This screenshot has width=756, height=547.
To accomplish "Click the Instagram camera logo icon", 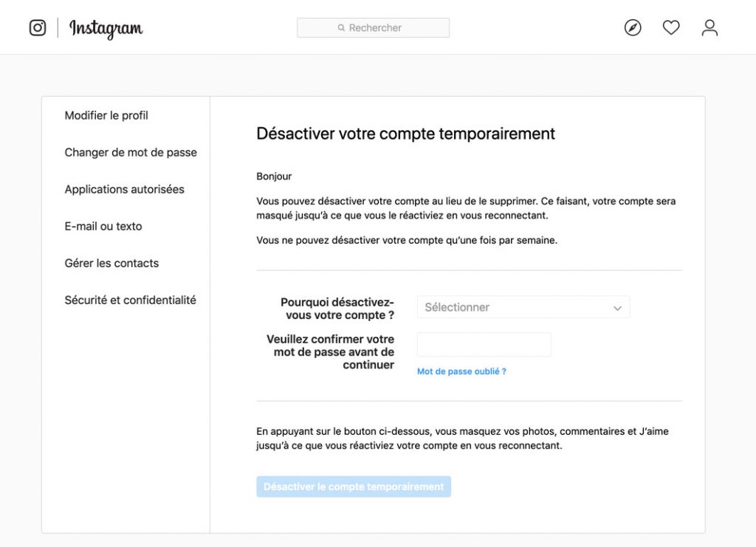I will [x=38, y=28].
